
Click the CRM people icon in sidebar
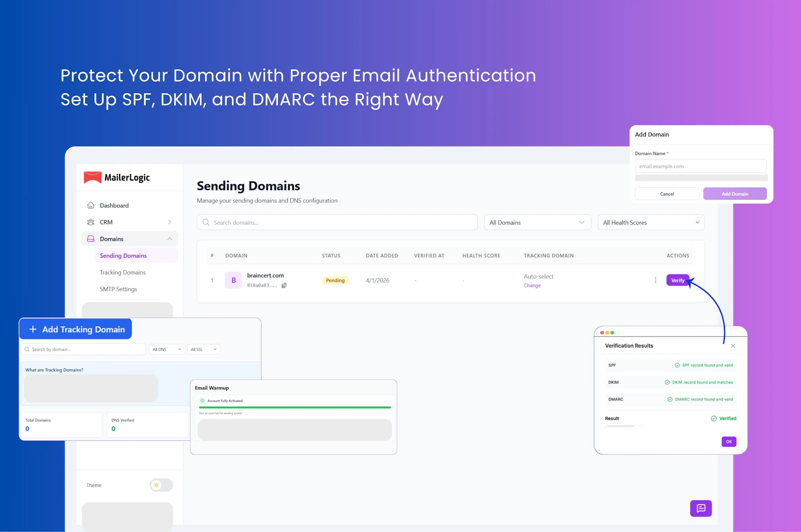click(x=91, y=222)
